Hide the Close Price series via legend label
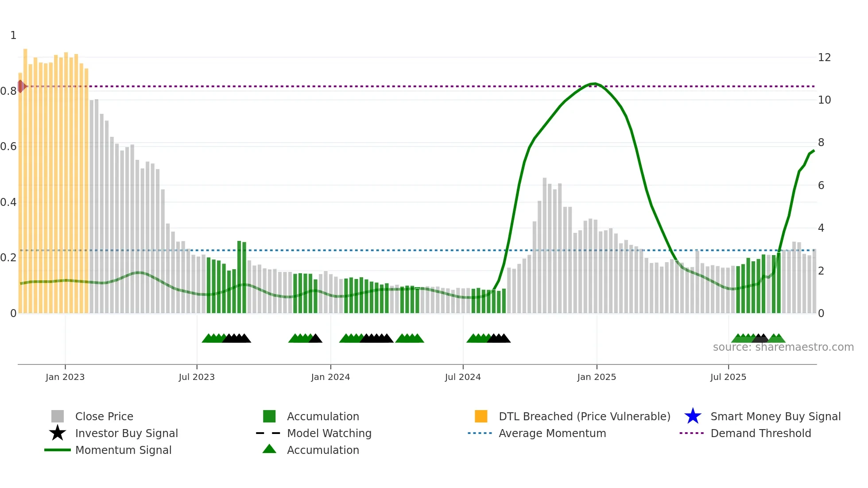 [x=104, y=416]
